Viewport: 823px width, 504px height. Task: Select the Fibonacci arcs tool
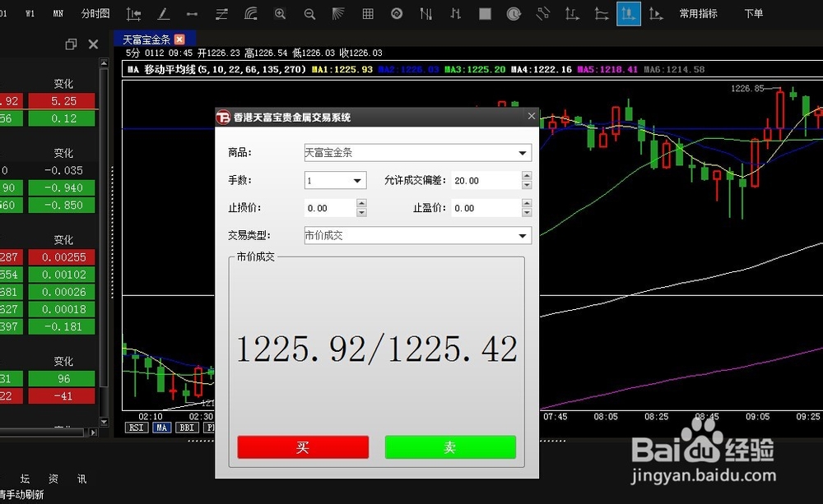tap(251, 14)
